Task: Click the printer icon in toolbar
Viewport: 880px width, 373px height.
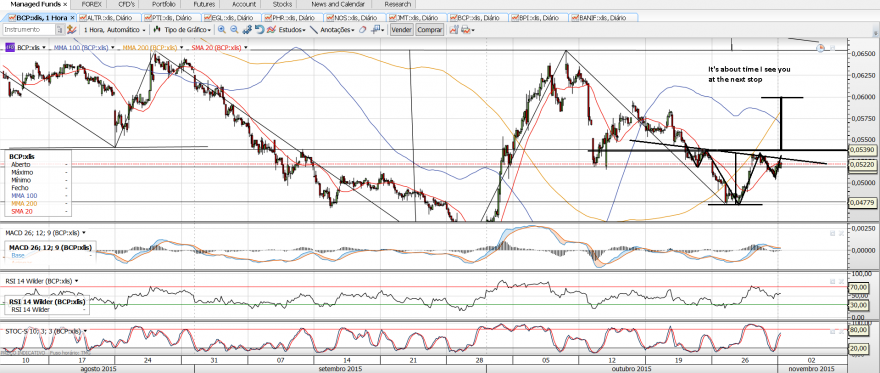Action: 466,30
